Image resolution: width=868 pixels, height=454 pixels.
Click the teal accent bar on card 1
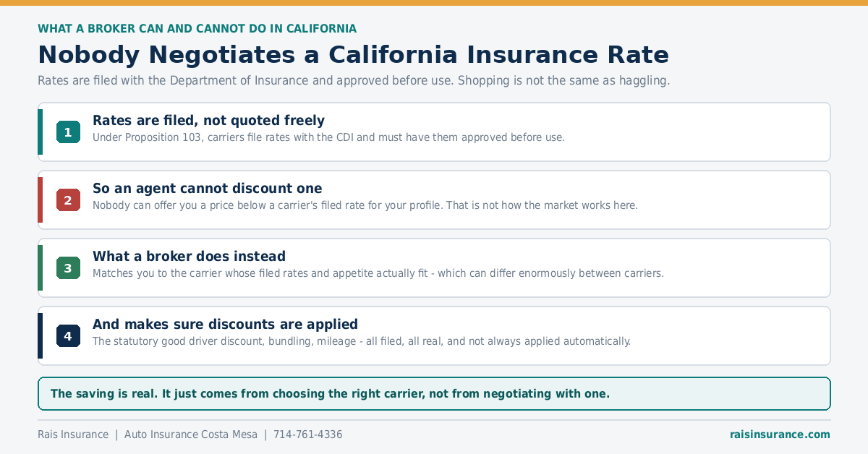click(x=40, y=132)
